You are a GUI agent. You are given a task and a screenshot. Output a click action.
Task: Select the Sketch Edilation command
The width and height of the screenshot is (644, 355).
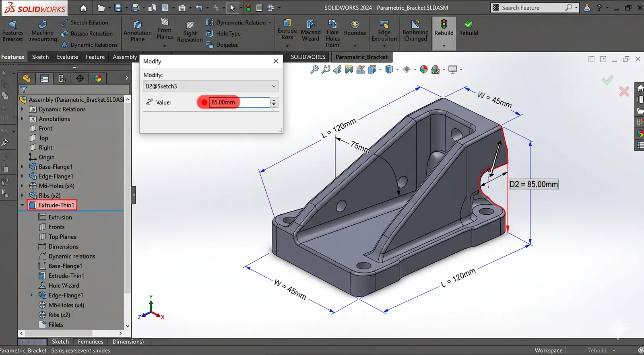click(85, 23)
